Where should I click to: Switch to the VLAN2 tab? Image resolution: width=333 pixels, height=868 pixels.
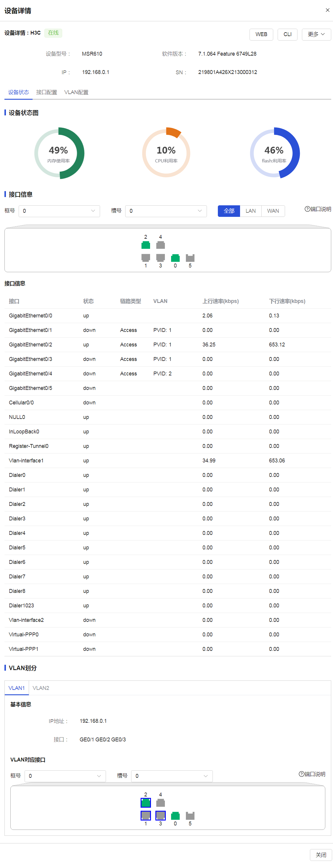[41, 688]
